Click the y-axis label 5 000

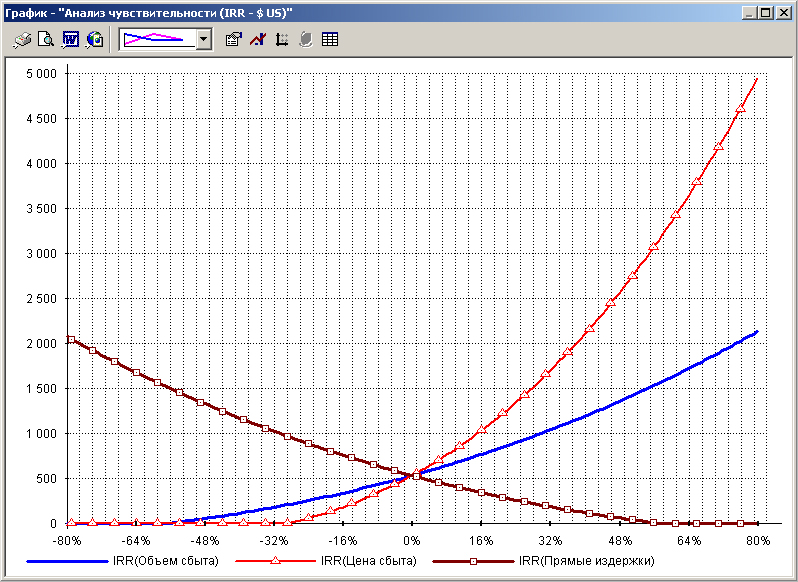coord(41,74)
